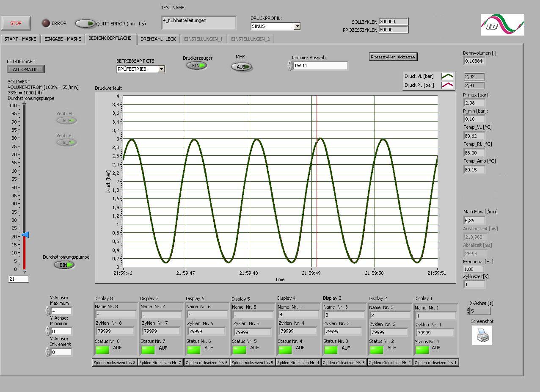This screenshot has height=392, width=540.
Task: Open the EINSTELLUNGEN_2 tab
Action: tap(251, 39)
